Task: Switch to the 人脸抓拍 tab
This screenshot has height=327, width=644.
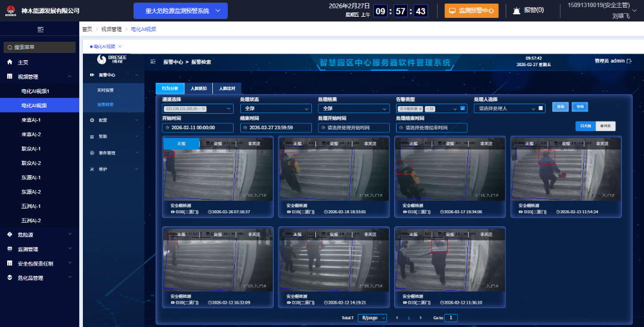Action: point(199,88)
